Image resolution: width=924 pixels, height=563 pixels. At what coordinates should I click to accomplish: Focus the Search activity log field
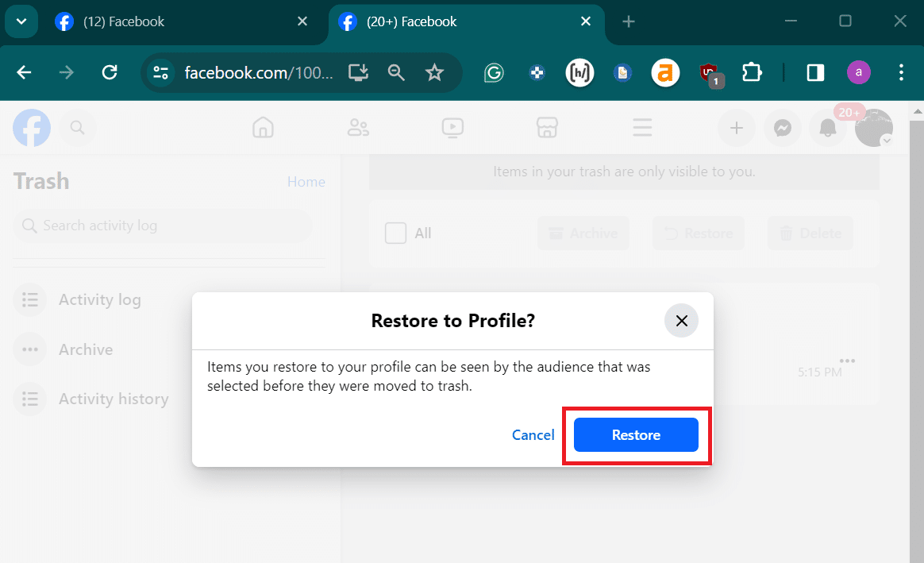pyautogui.click(x=163, y=226)
